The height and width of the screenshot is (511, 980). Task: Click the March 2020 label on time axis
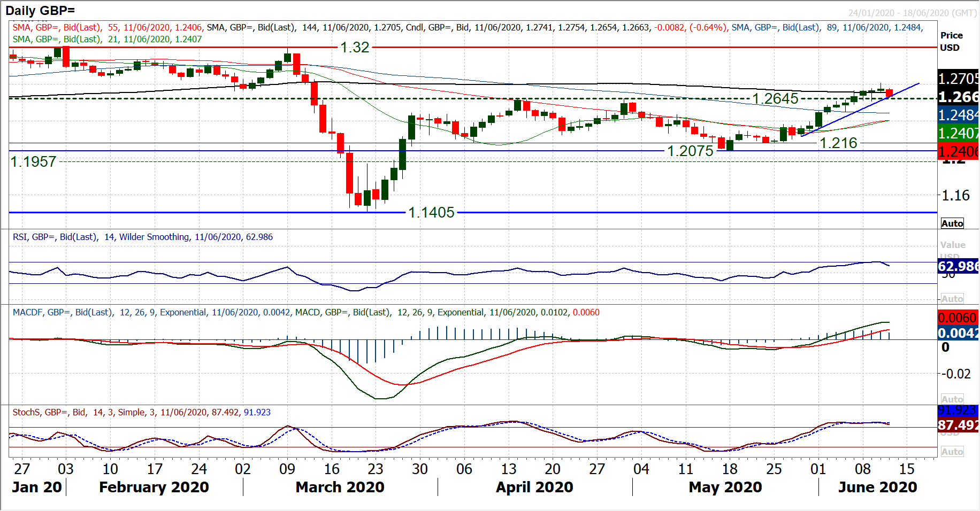(x=340, y=487)
